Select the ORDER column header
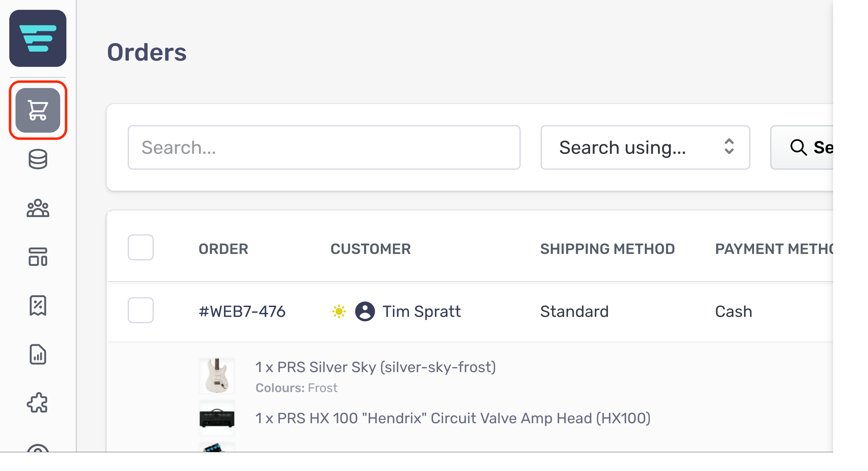This screenshot has height=471, width=868. pyautogui.click(x=223, y=249)
